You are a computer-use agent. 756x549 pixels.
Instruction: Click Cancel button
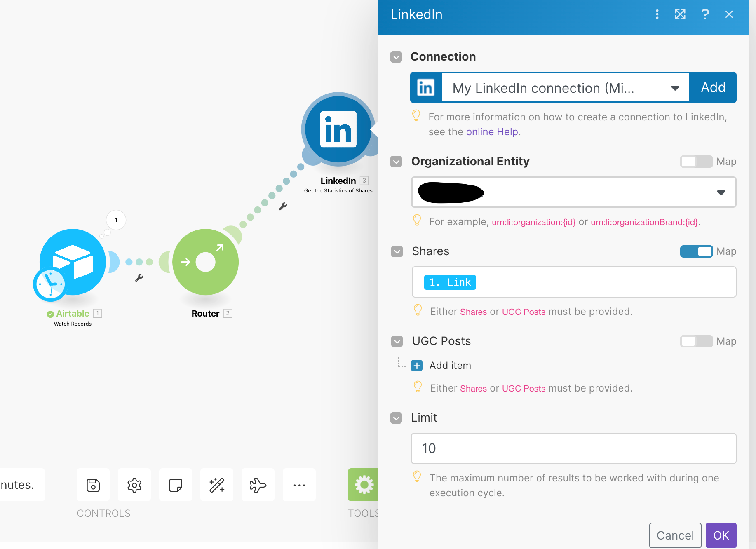(x=675, y=535)
